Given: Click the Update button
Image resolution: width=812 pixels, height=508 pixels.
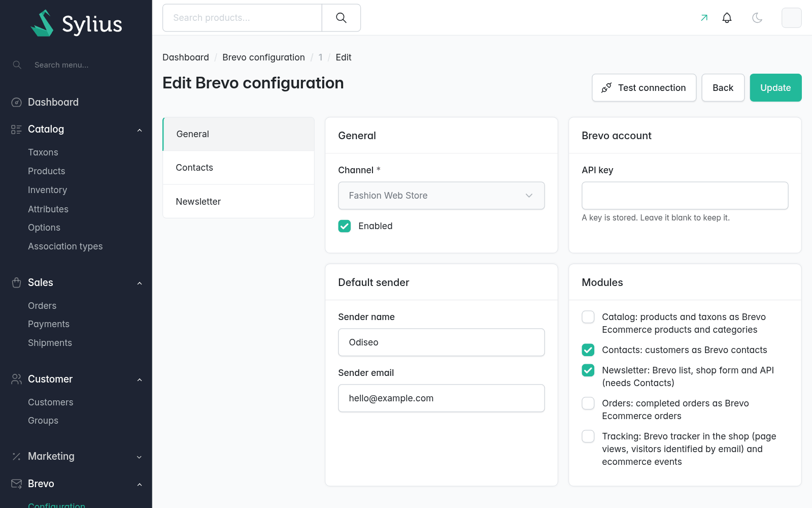Looking at the screenshot, I should [x=775, y=87].
